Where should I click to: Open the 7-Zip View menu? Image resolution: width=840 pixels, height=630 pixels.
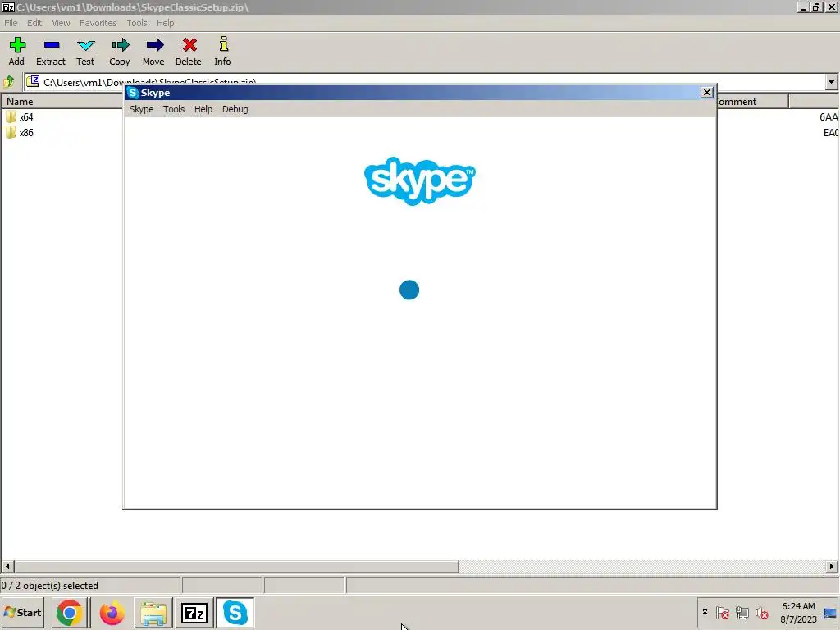[x=61, y=23]
